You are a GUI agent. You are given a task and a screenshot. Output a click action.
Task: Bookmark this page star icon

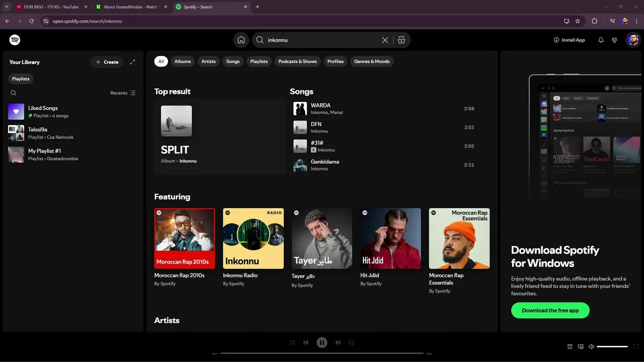(x=578, y=21)
